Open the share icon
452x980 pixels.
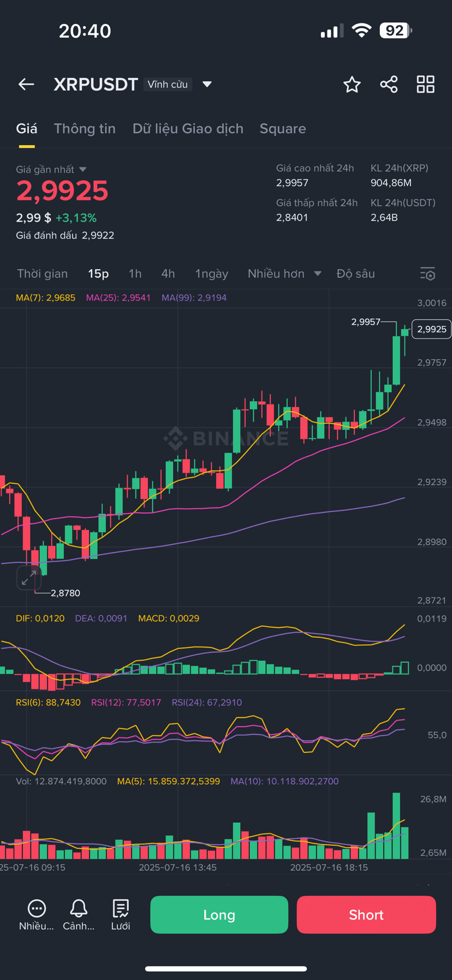click(389, 84)
